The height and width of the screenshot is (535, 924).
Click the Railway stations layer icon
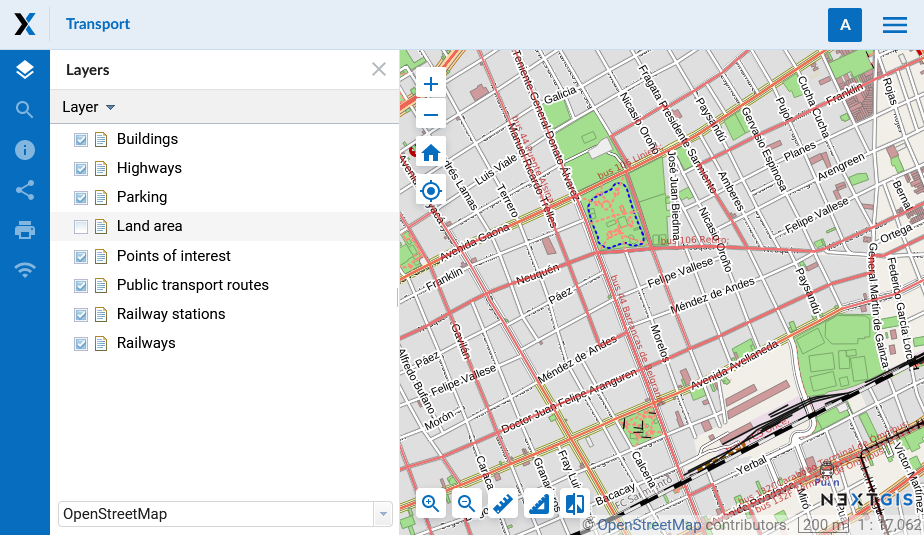pyautogui.click(x=101, y=314)
